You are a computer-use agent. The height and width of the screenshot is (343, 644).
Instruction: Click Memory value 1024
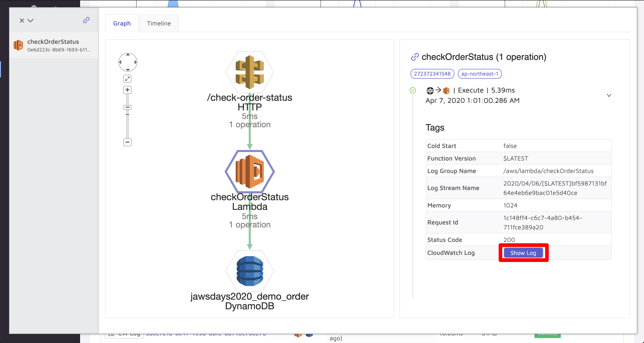pos(510,205)
